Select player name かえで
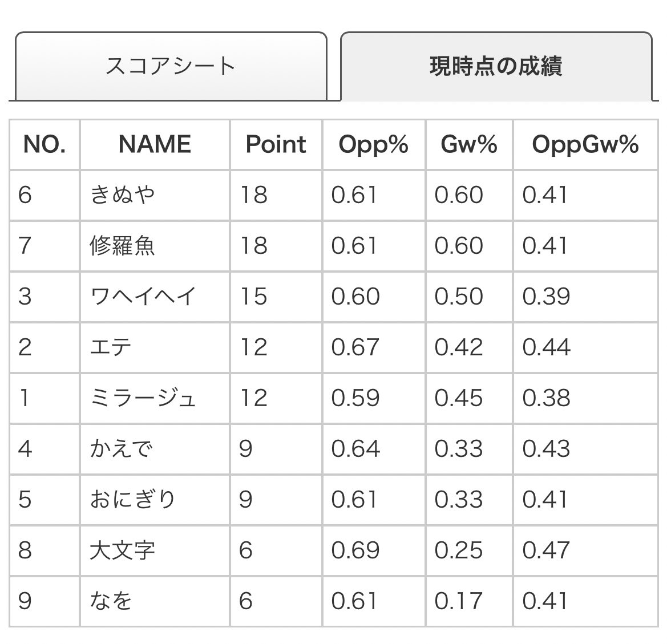667x644 pixels. 121,448
